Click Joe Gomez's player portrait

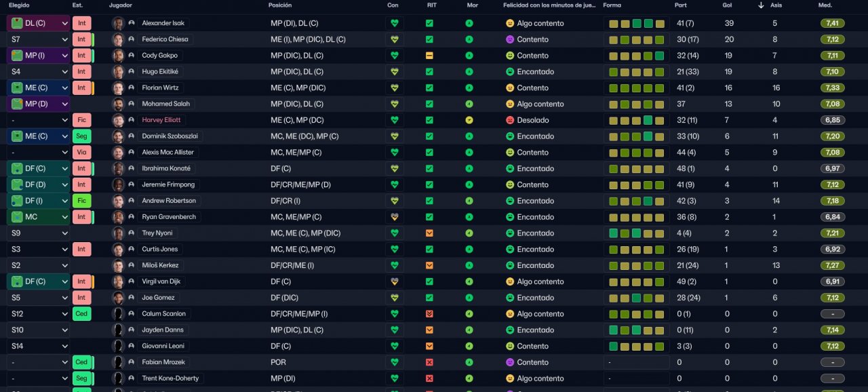(118, 298)
